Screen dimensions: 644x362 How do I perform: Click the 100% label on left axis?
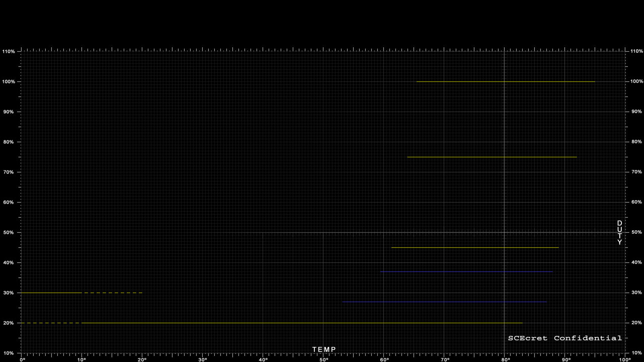click(9, 81)
